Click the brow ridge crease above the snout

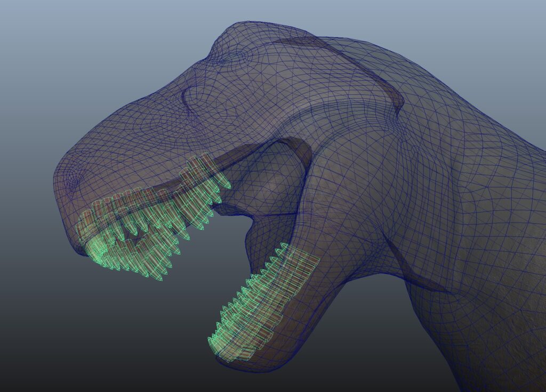(187, 101)
